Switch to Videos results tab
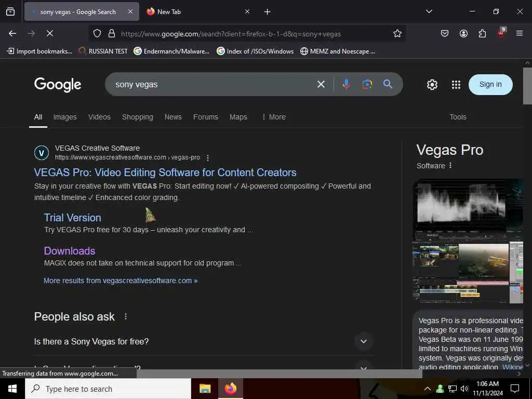 [99, 117]
